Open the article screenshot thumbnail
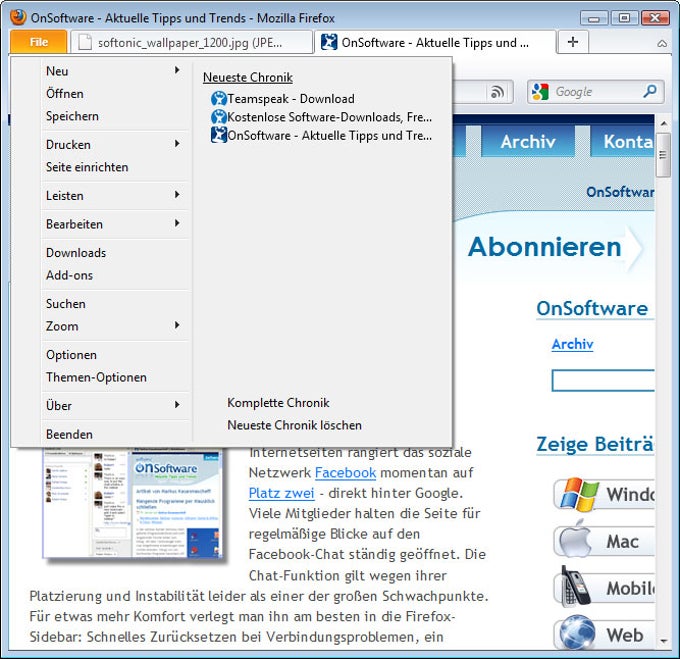Screen dimensions: 680x659 pyautogui.click(x=133, y=503)
